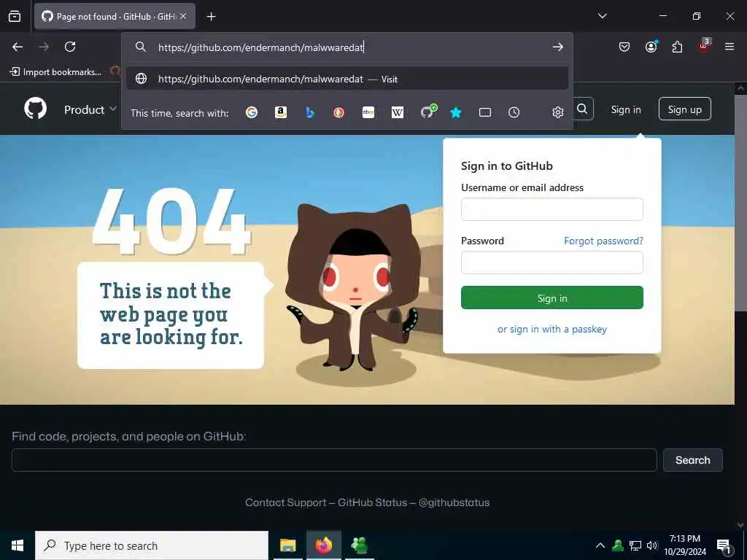Open the uBlock Origin extension icon
Viewport: 747px width, 560px height.
pos(704,46)
